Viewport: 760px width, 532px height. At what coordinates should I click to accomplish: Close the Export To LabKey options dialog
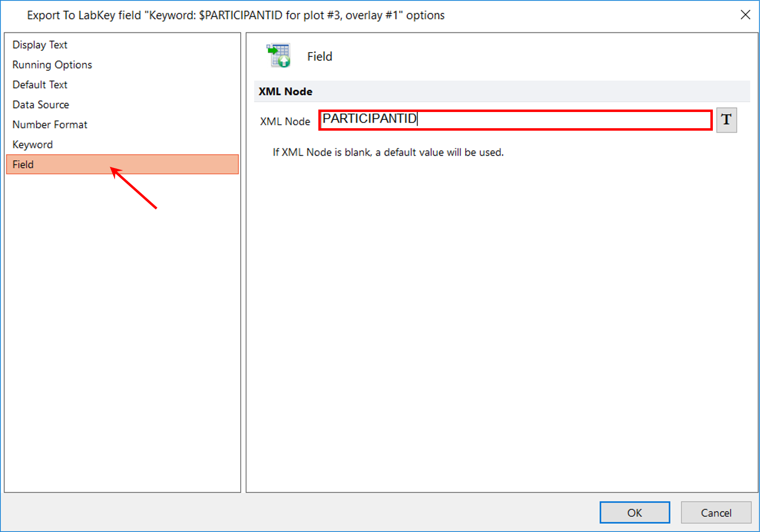(x=745, y=15)
